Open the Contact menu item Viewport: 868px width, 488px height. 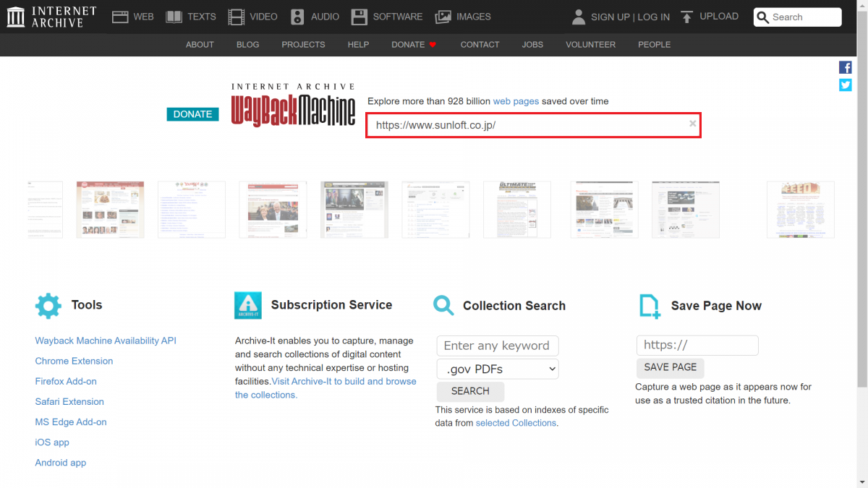[480, 45]
